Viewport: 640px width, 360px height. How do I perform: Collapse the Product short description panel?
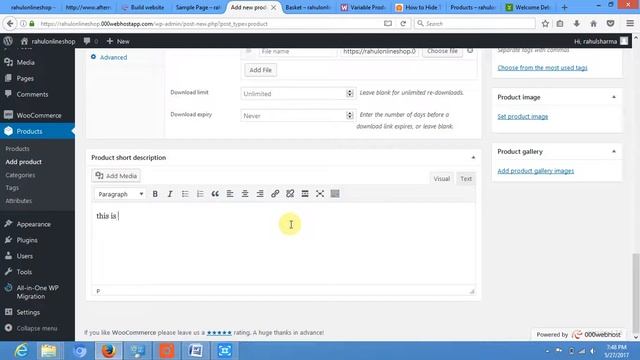[x=473, y=158]
